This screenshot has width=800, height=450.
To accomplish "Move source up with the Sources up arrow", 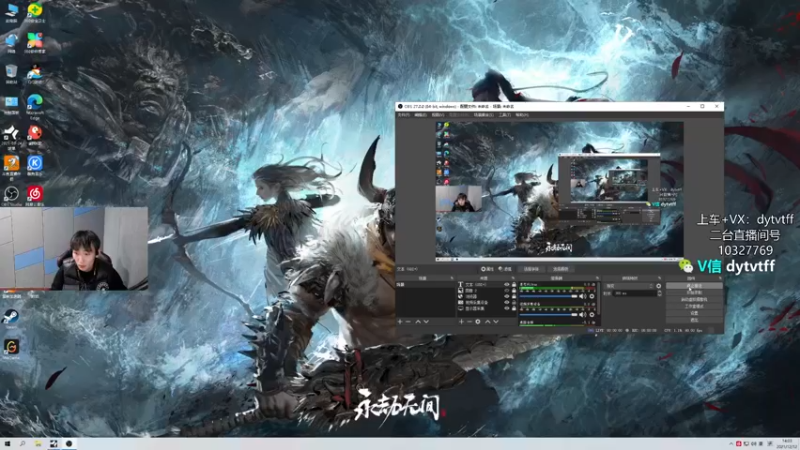I will click(487, 322).
